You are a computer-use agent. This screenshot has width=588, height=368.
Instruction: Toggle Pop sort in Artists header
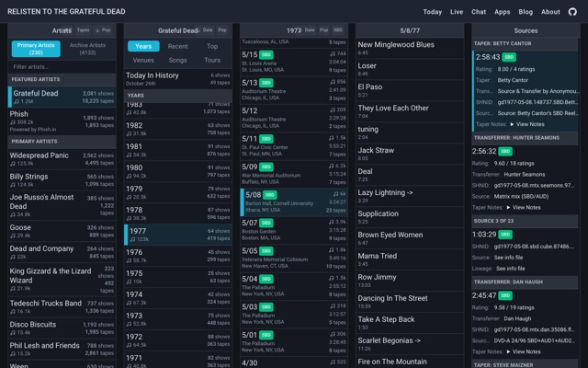[x=103, y=30]
